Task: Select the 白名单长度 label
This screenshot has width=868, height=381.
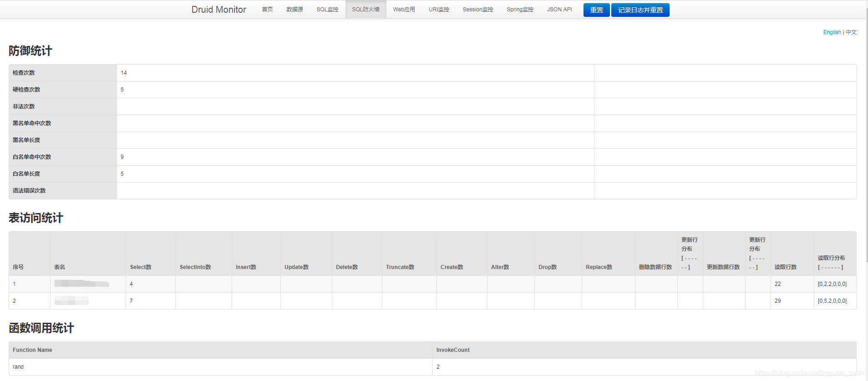Action: [26, 174]
